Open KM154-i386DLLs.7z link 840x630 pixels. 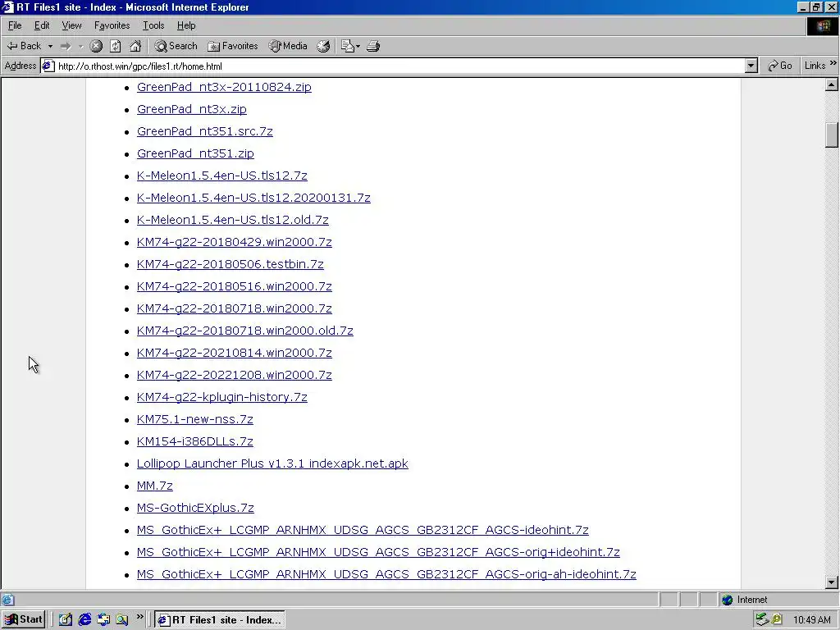tap(195, 441)
